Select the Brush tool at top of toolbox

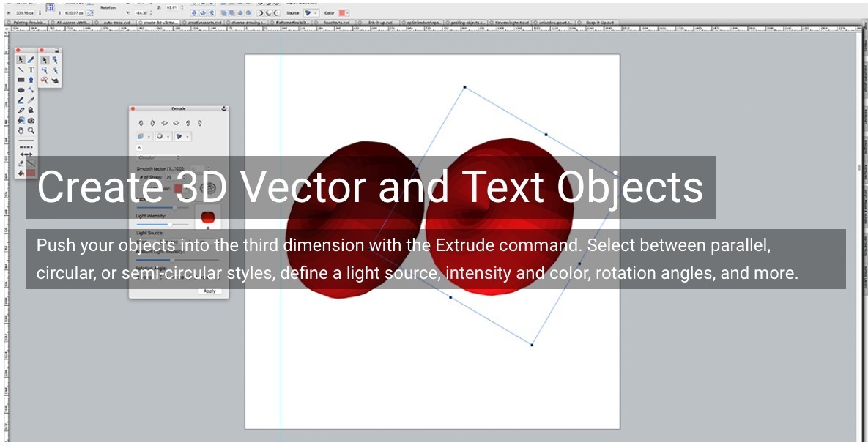click(31, 59)
